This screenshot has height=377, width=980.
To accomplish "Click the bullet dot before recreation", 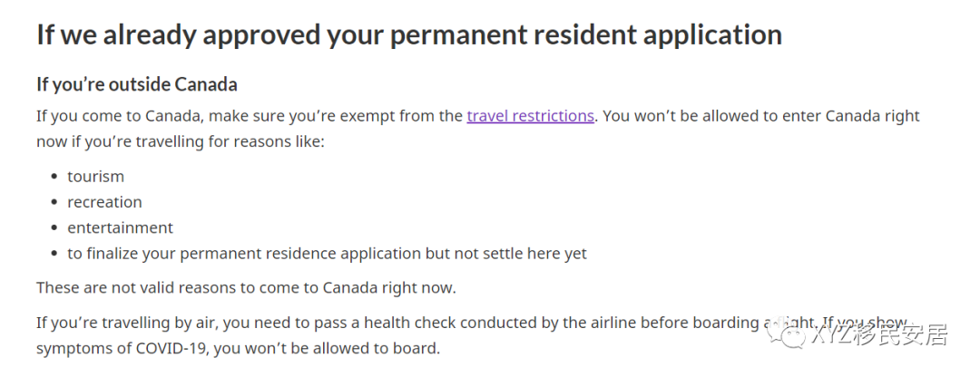I will coord(54,203).
